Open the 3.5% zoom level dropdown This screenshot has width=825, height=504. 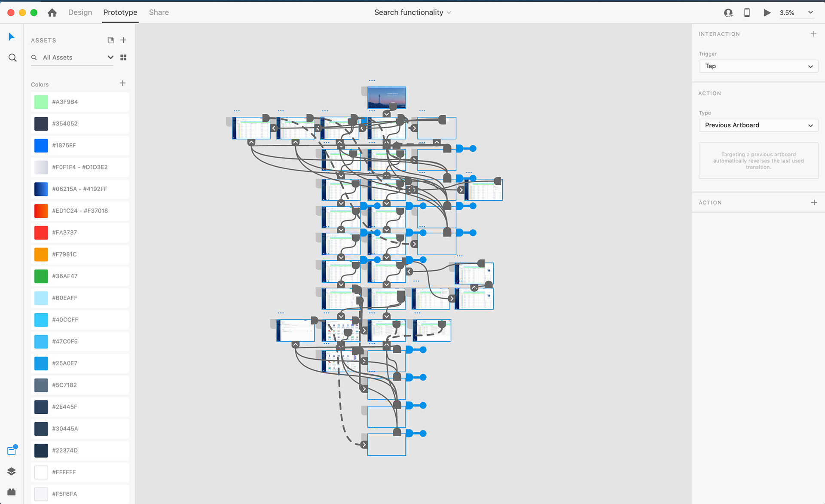click(x=810, y=12)
